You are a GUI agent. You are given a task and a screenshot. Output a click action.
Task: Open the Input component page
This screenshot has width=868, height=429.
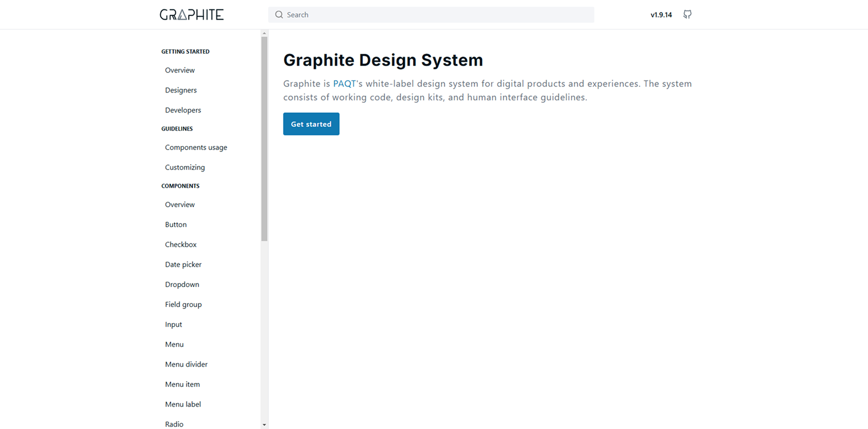(x=174, y=324)
